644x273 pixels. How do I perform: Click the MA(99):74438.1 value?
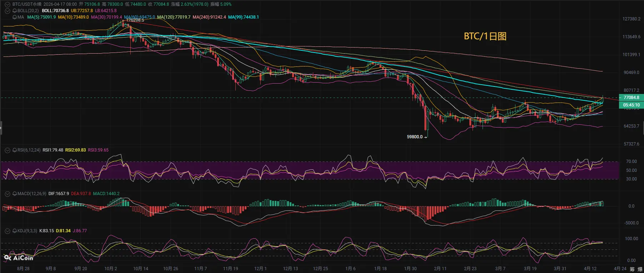click(x=244, y=17)
